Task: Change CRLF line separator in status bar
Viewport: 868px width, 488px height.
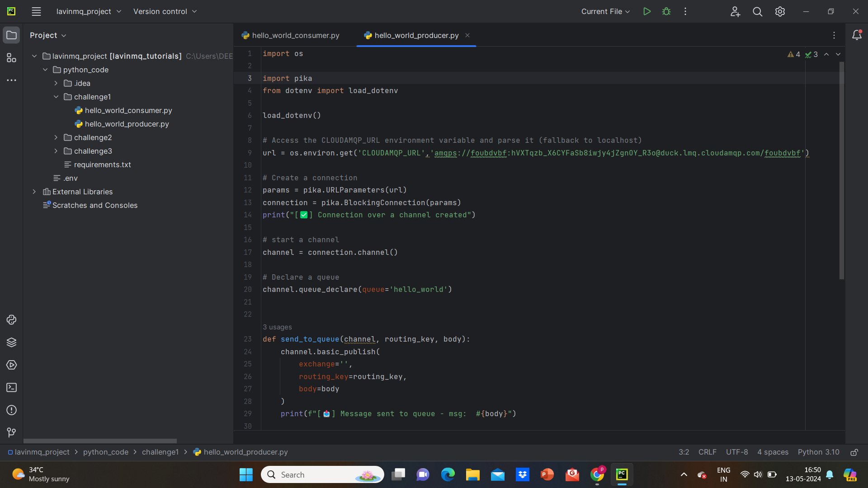Action: [x=707, y=452]
